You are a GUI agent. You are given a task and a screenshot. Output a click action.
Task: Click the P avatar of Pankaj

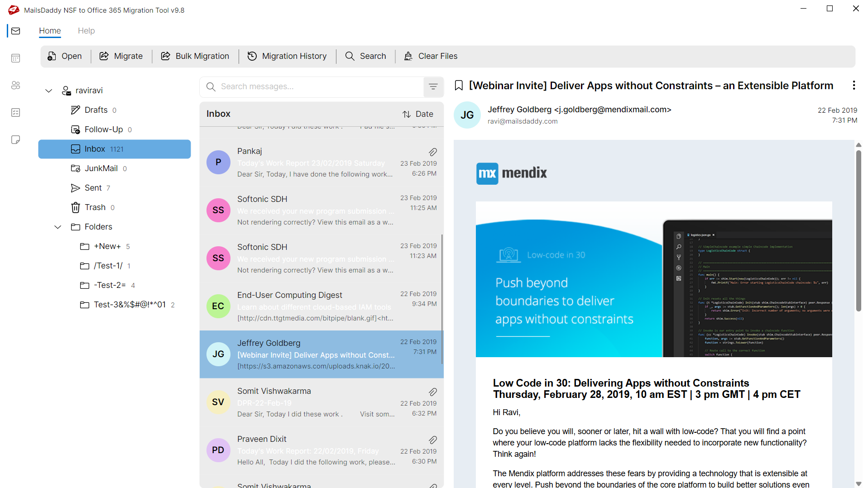click(218, 162)
